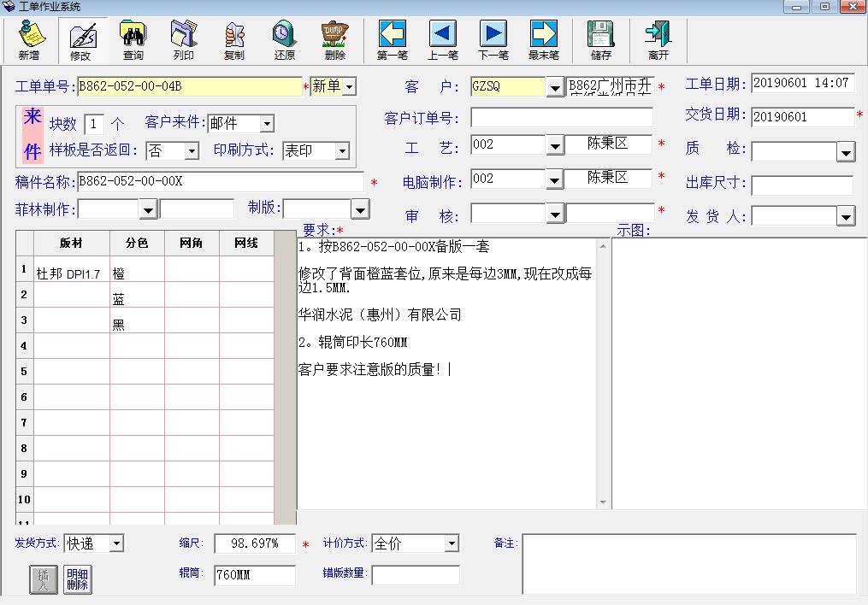Click the 客户订单号 input field
This screenshot has height=605, width=868.
(561, 117)
